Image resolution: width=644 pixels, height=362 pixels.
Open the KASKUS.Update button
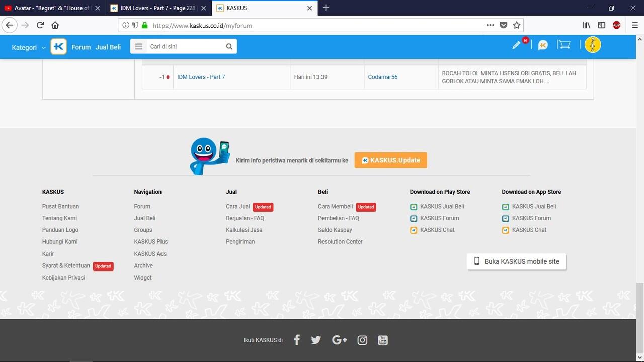point(390,160)
